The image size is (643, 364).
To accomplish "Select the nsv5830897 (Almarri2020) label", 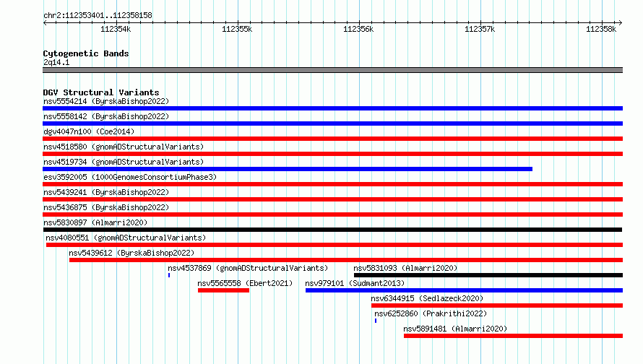I will (x=95, y=222).
